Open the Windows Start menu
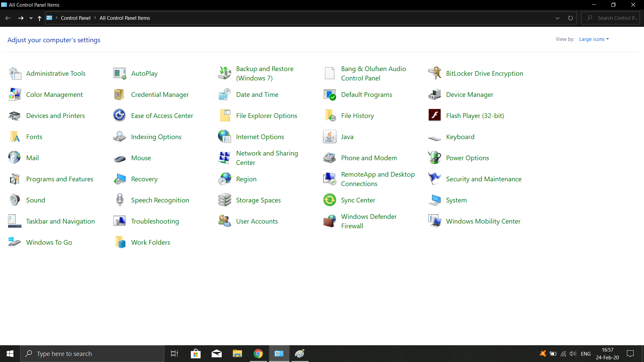 point(10,354)
